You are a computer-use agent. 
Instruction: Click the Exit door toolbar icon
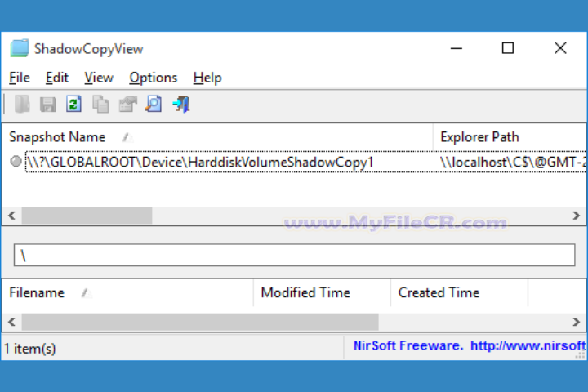pyautogui.click(x=181, y=104)
